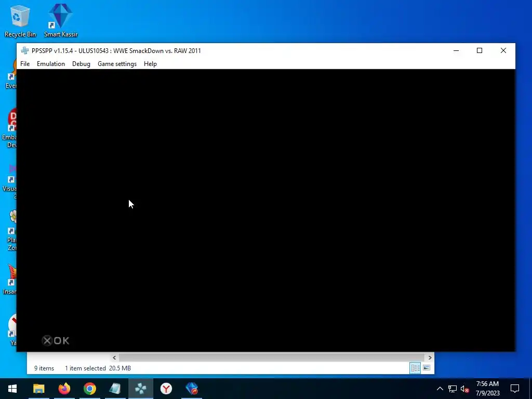Open the notebook app in the taskbar
Screen dimensions: 532x399
(x=115, y=389)
